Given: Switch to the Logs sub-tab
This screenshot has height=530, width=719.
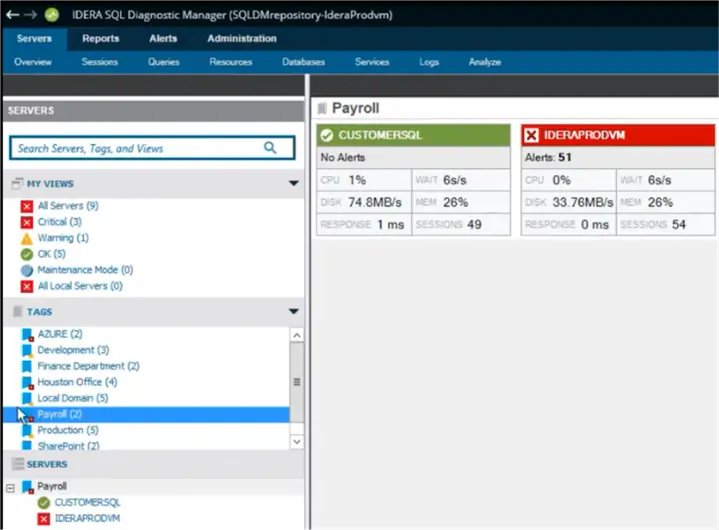Looking at the screenshot, I should point(429,62).
